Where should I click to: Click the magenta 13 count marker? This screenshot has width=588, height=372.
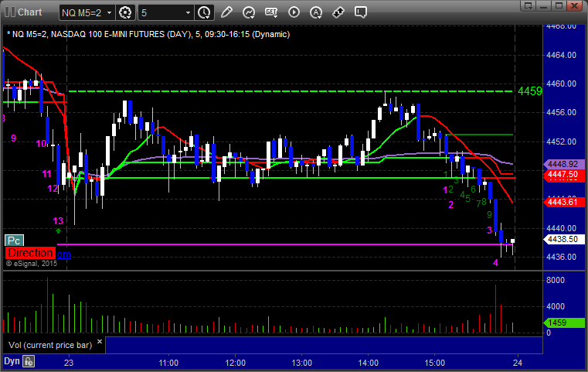click(58, 221)
